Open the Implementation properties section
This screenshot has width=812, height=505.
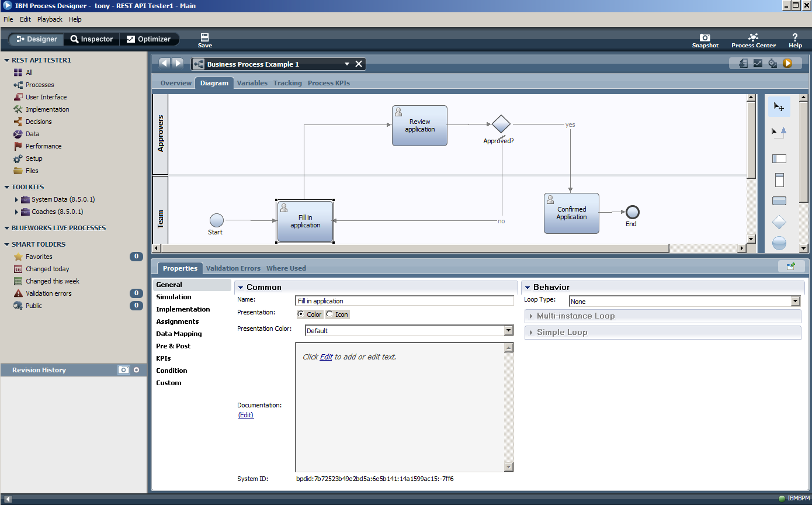point(183,309)
